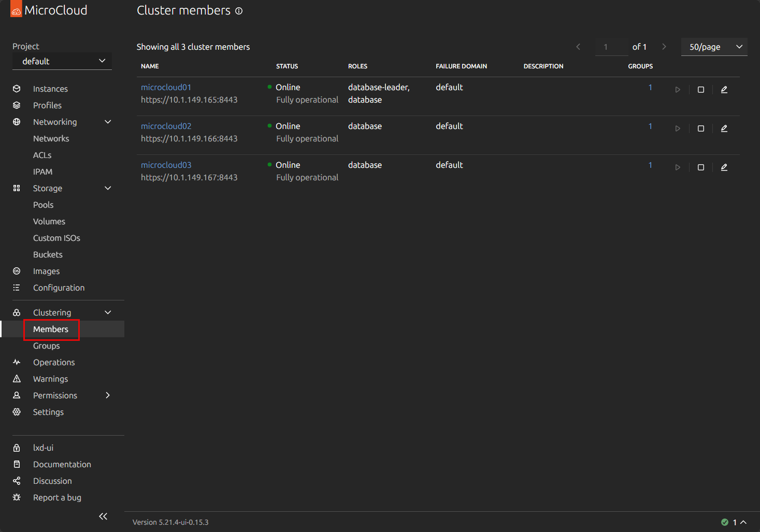Edit microcloud01 with the pencil icon
The image size is (760, 532).
click(724, 90)
